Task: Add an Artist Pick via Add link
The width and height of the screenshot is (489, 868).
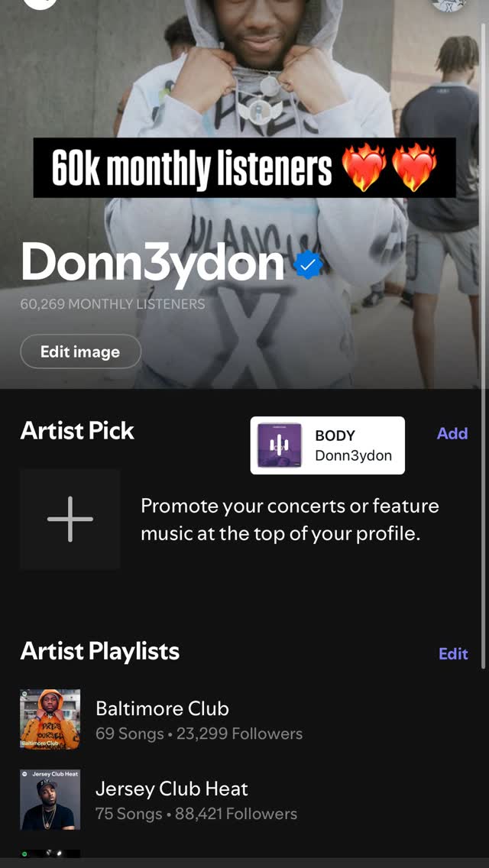Action: [452, 433]
